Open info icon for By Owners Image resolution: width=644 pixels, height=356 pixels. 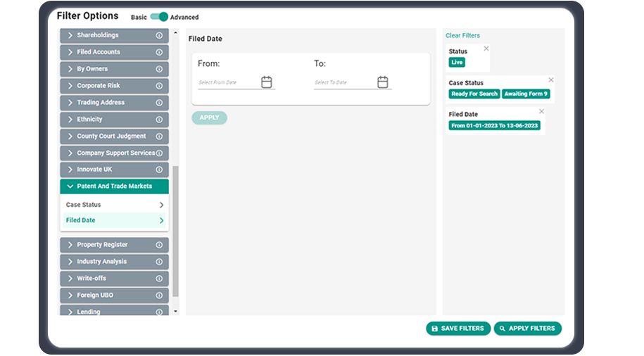[x=159, y=69]
